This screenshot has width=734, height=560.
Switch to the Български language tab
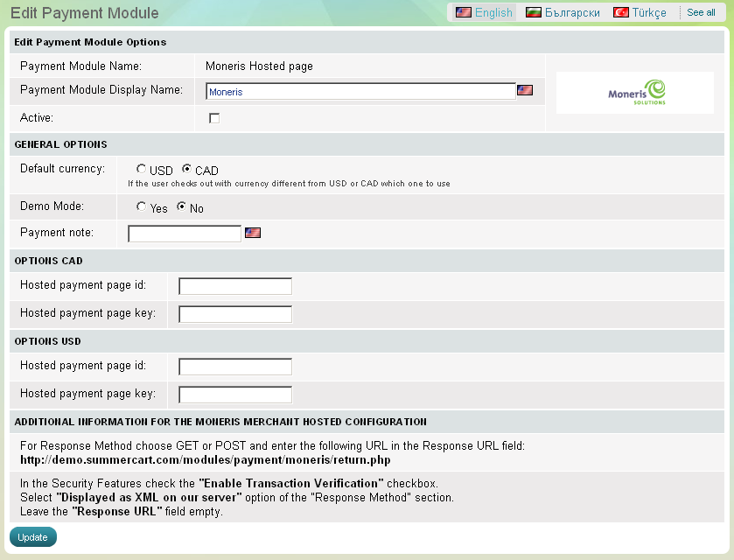tap(572, 12)
